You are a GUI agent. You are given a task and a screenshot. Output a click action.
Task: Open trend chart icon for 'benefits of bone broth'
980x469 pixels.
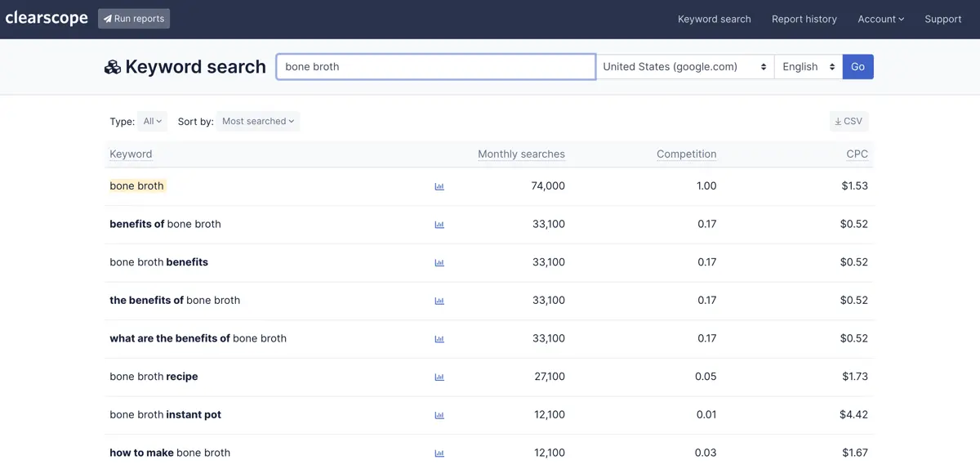click(439, 225)
